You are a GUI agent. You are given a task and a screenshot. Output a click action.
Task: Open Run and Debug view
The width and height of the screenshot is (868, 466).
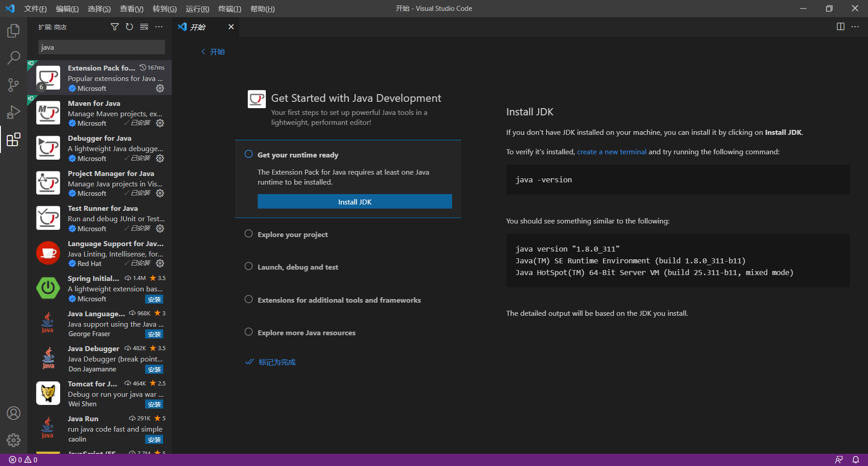tap(14, 112)
